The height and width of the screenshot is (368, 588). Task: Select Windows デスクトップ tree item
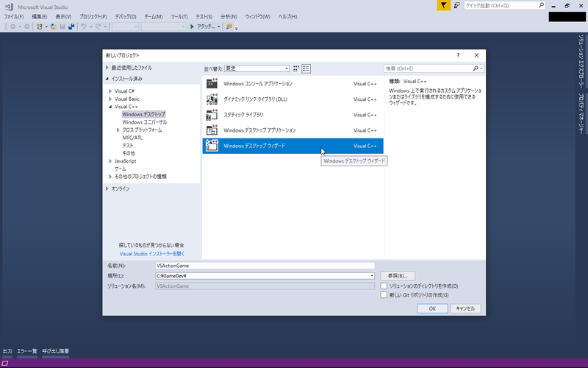tap(143, 114)
